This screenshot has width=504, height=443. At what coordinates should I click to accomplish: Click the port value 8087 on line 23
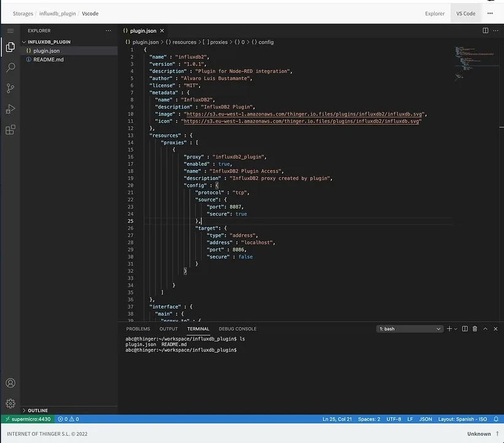click(235, 207)
